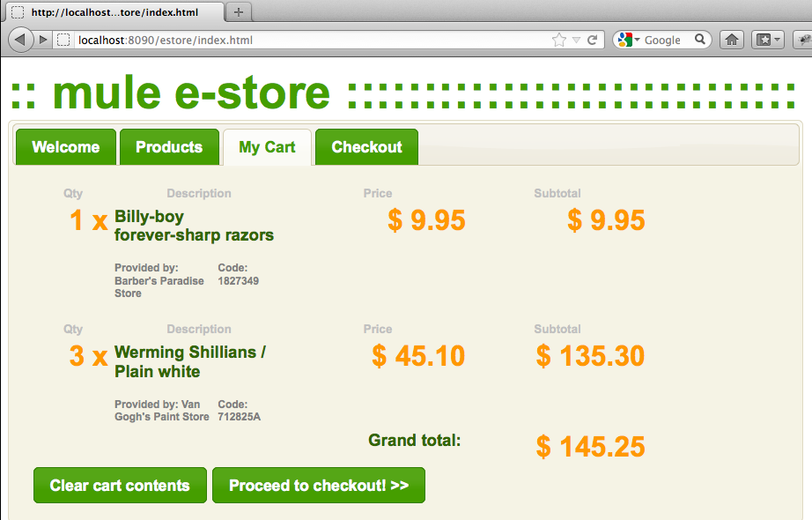Select the Billy-boy forever-sharp razors description
812x520 pixels.
click(194, 227)
